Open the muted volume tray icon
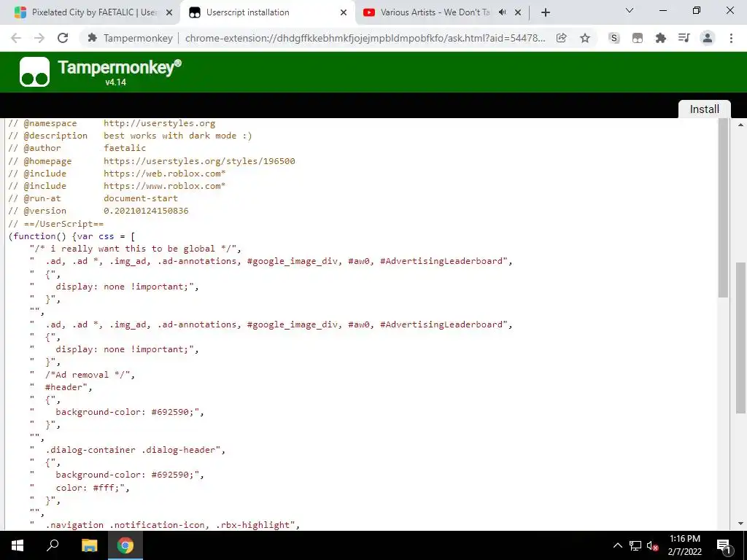 click(x=652, y=545)
